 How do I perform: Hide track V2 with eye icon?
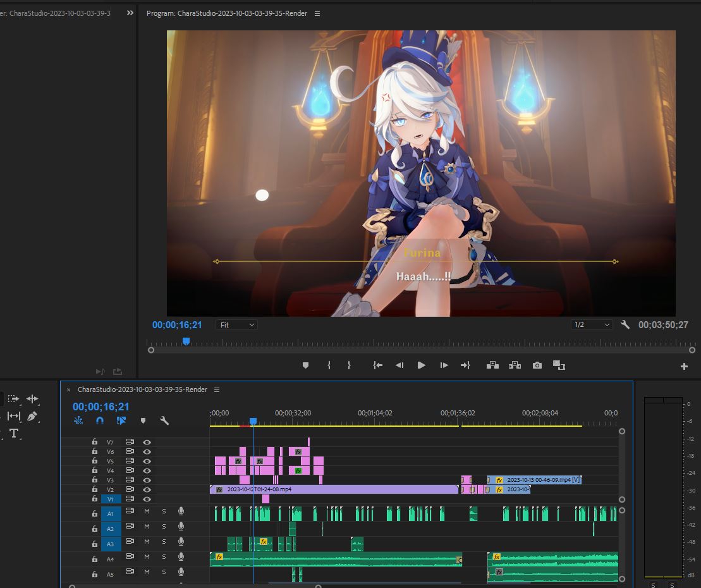click(x=147, y=489)
